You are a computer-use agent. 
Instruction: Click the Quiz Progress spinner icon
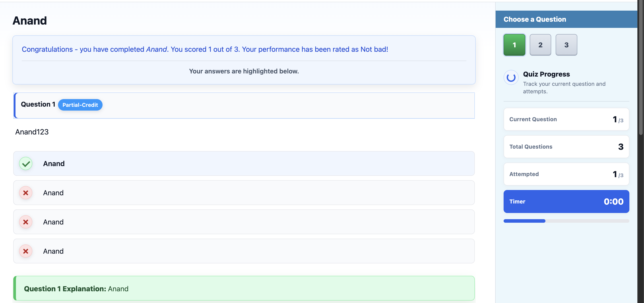click(x=511, y=77)
